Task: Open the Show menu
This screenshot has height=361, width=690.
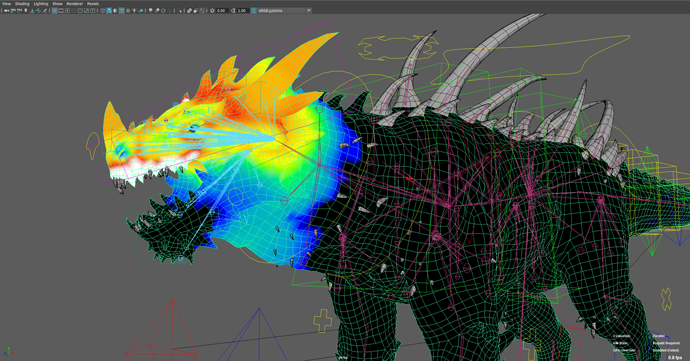Action: (57, 4)
